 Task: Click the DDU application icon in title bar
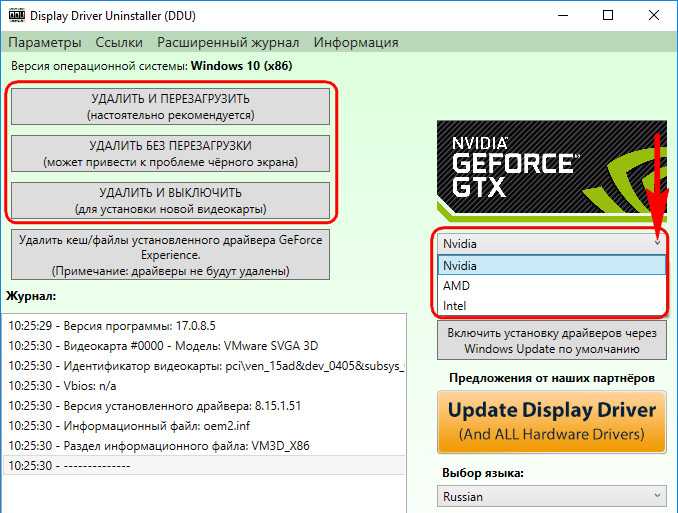click(x=17, y=15)
